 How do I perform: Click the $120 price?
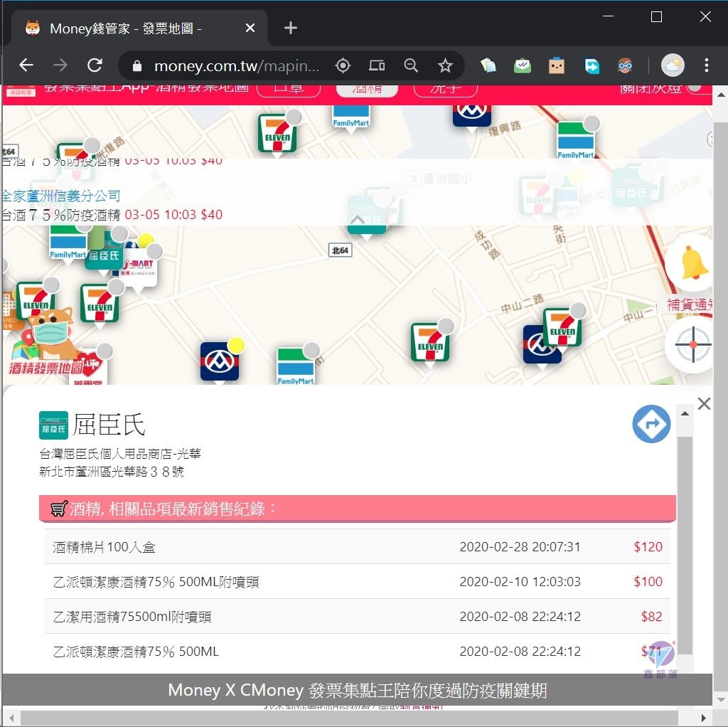(x=648, y=547)
